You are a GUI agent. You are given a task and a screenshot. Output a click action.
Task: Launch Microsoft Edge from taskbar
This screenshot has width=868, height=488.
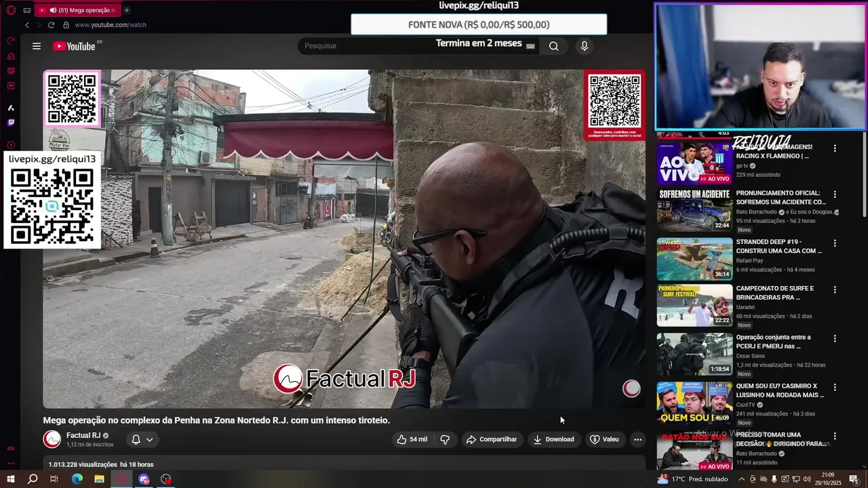(77, 479)
